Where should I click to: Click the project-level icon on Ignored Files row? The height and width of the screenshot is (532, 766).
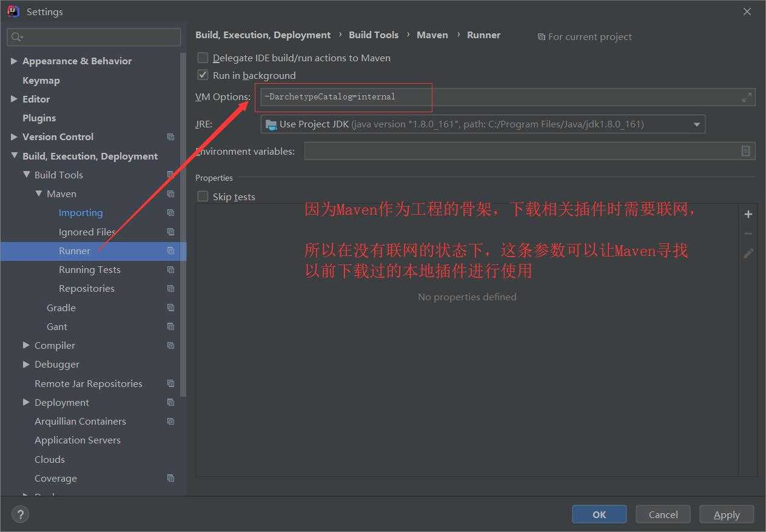pyautogui.click(x=170, y=232)
